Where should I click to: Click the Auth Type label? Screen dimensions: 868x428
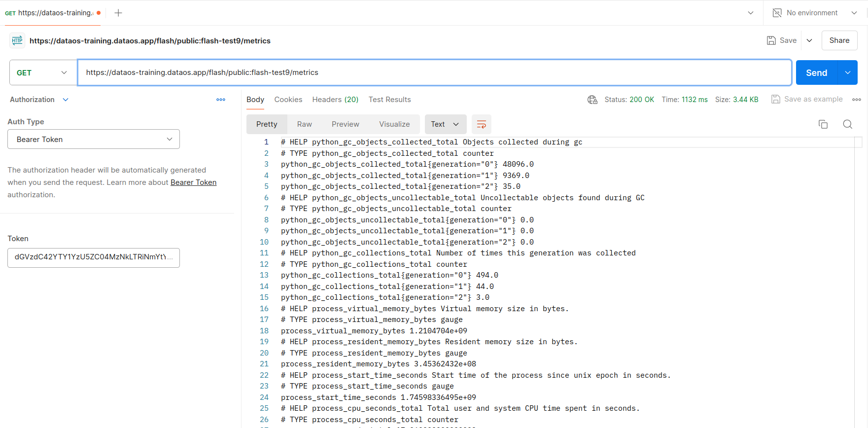[x=26, y=122]
